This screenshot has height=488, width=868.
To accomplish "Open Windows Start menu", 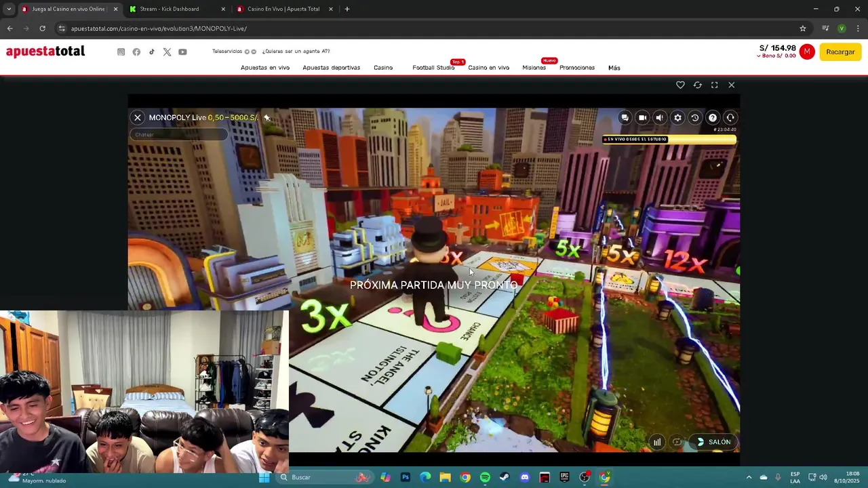I will [x=264, y=477].
